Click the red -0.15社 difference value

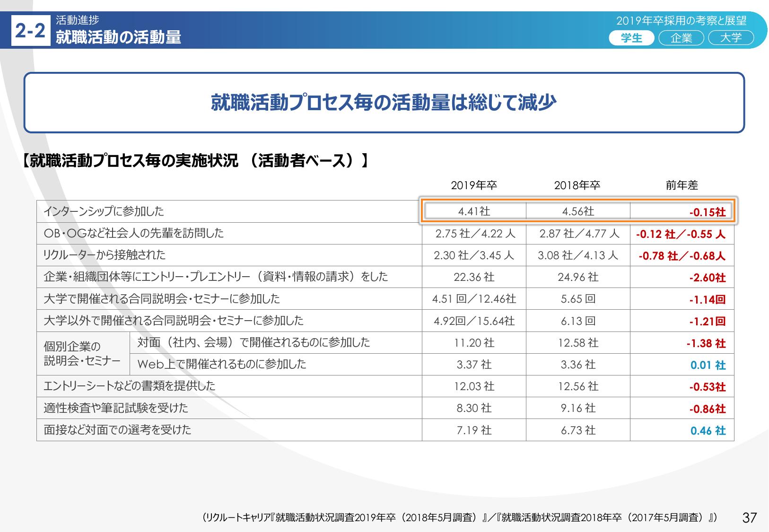(707, 212)
